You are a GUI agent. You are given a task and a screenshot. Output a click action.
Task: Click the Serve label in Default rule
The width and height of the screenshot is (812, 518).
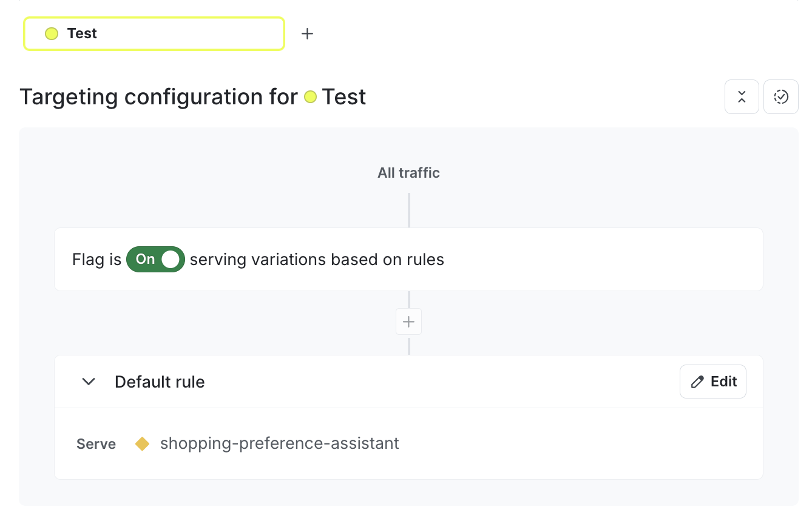pyautogui.click(x=96, y=443)
